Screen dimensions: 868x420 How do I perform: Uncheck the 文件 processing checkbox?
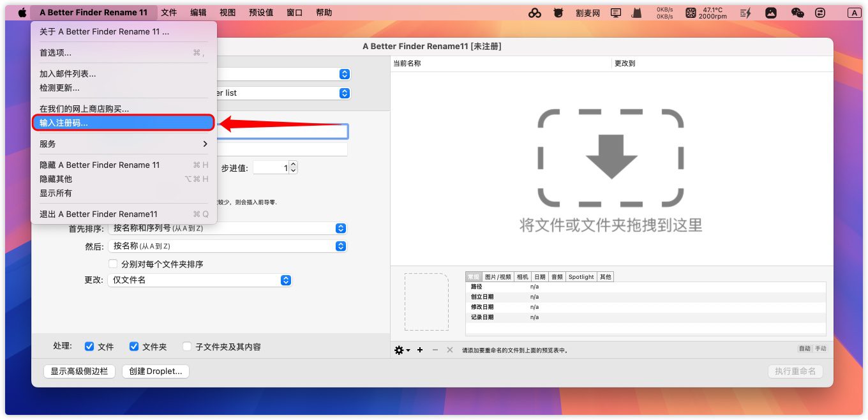coord(89,347)
